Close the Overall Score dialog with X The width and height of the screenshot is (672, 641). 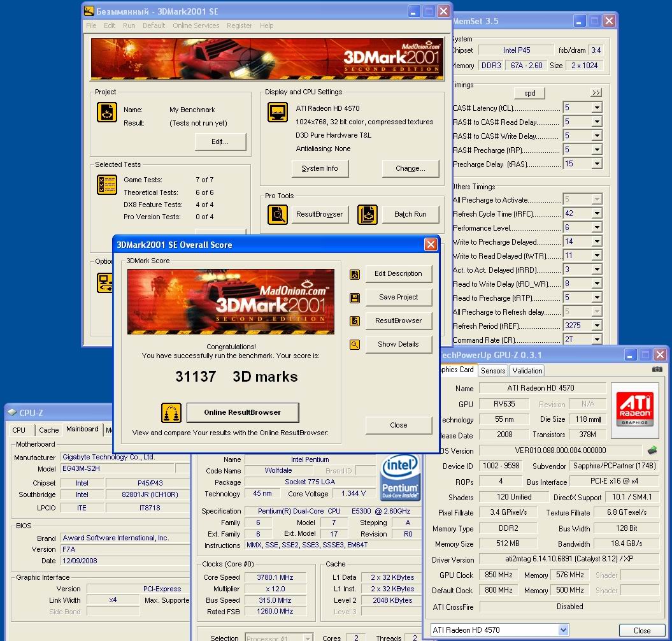(x=431, y=245)
